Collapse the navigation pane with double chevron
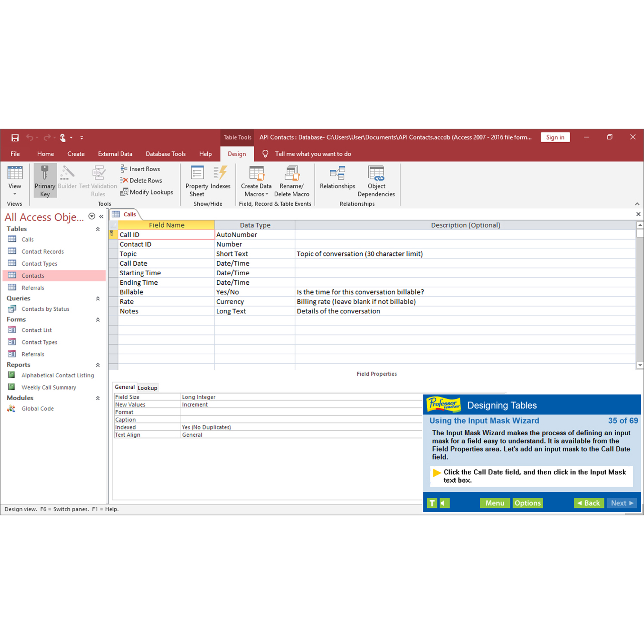Screen dimensions: 644x644 click(x=101, y=216)
